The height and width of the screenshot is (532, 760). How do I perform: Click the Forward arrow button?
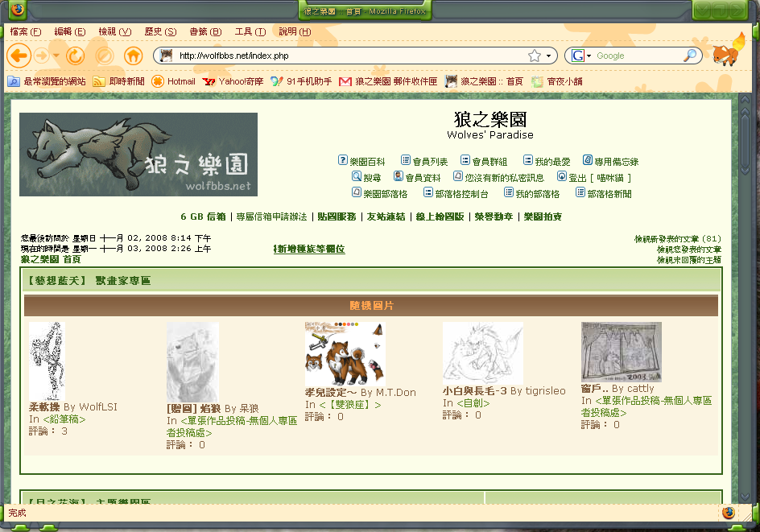click(x=42, y=56)
